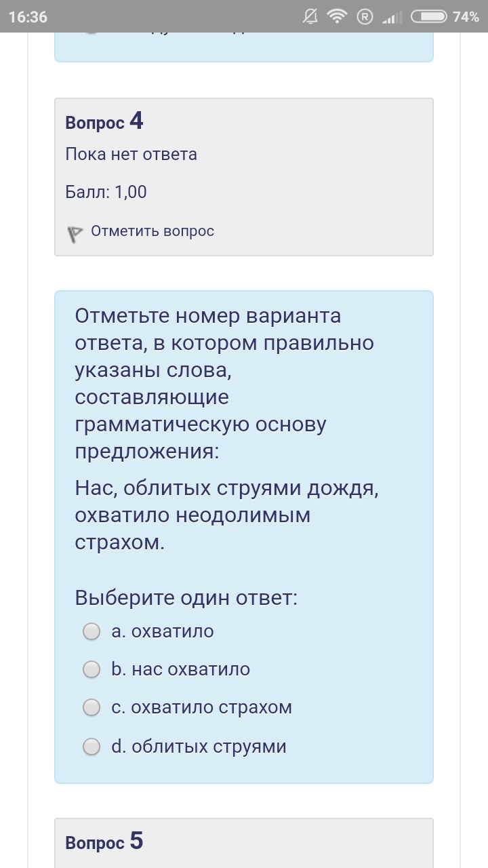Tap the Wi-Fi status icon
This screenshot has height=868, width=488.
337,17
